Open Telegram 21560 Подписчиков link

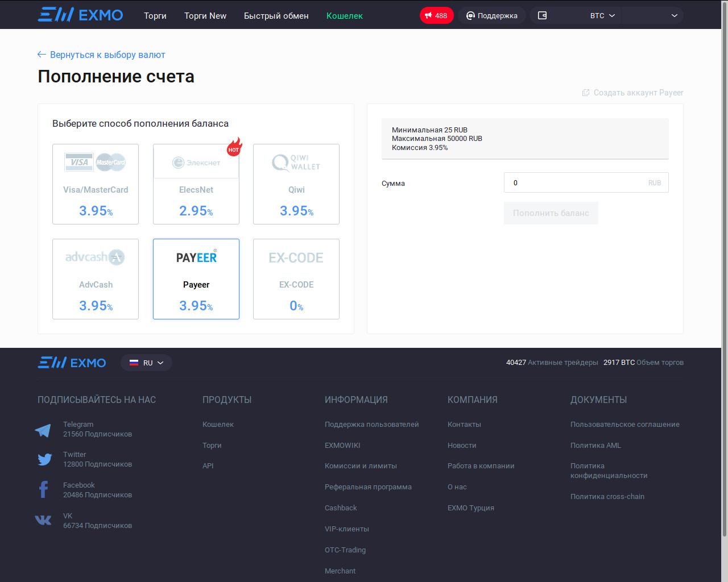tap(97, 429)
